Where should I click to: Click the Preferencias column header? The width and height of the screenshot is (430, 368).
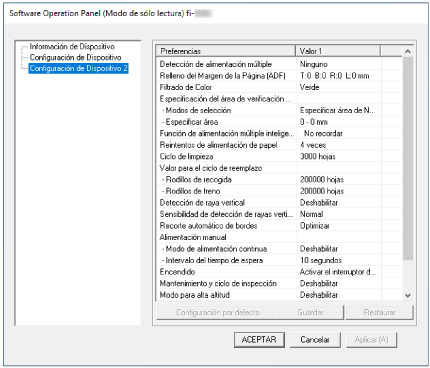pyautogui.click(x=226, y=51)
